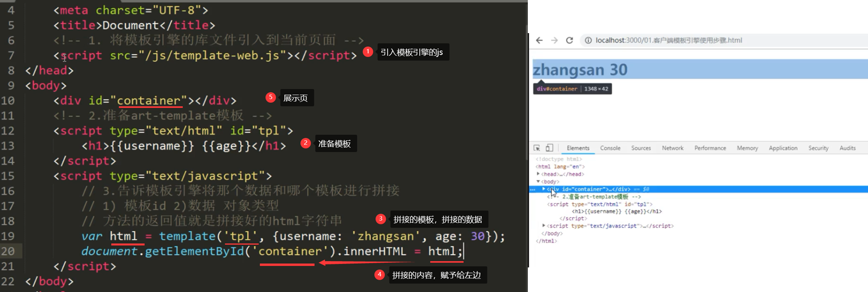Image resolution: width=868 pixels, height=292 pixels.
Task: Click line number 13 in the gutter
Action: 8,145
